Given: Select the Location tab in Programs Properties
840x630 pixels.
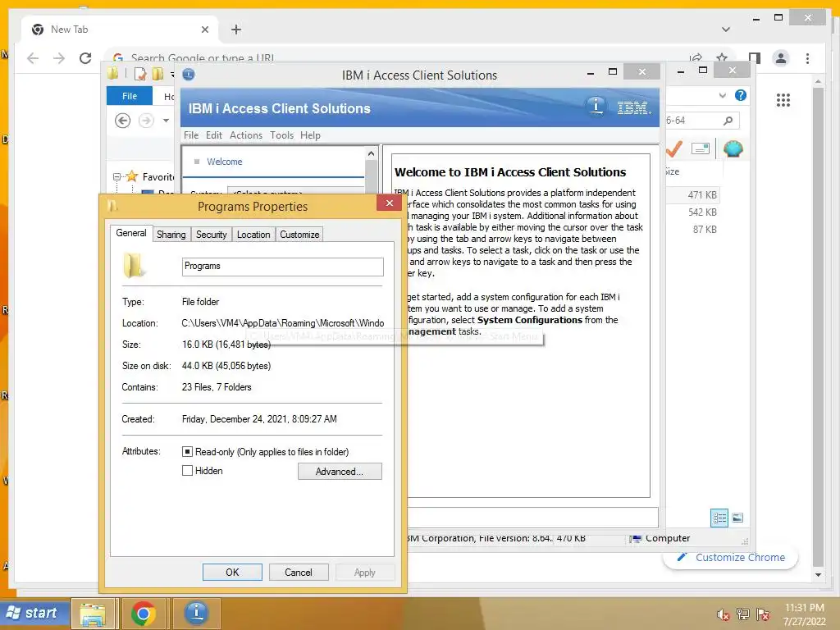Looking at the screenshot, I should [x=253, y=235].
